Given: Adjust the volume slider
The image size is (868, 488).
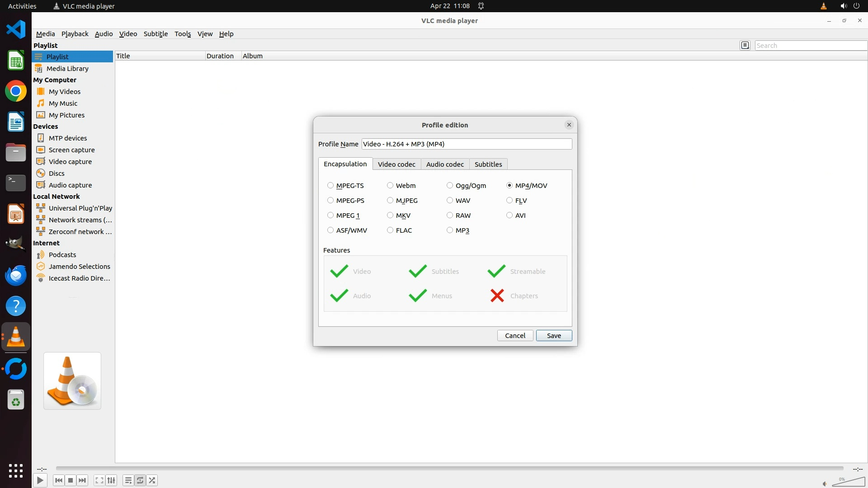Looking at the screenshot, I should (x=848, y=482).
